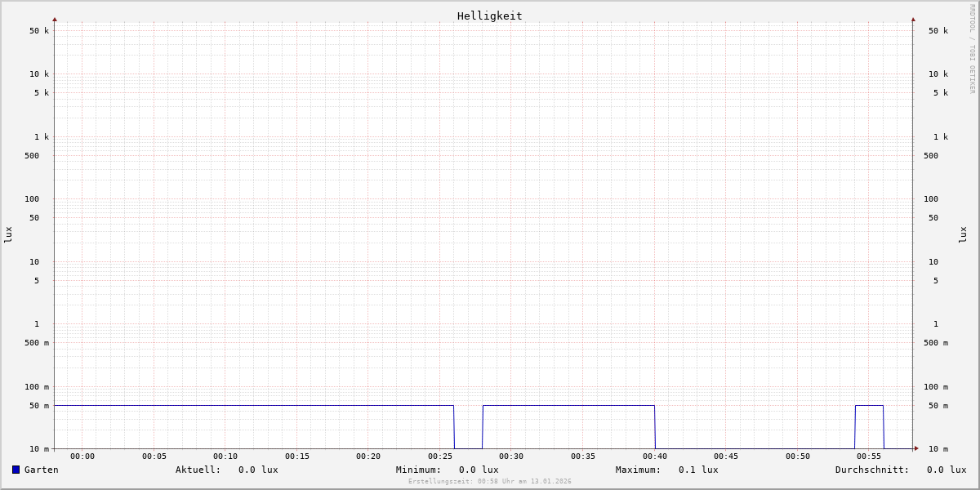Click the Garten legend label
980x490 pixels.
coord(41,470)
